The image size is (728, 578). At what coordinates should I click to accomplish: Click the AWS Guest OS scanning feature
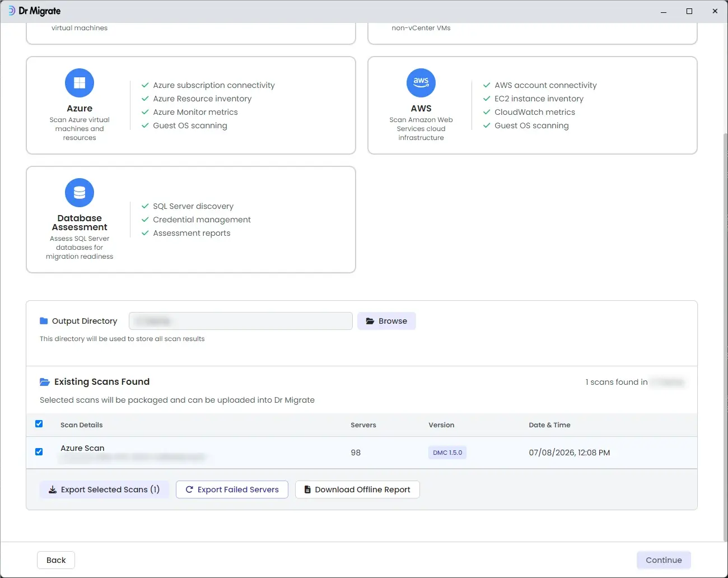tap(531, 125)
